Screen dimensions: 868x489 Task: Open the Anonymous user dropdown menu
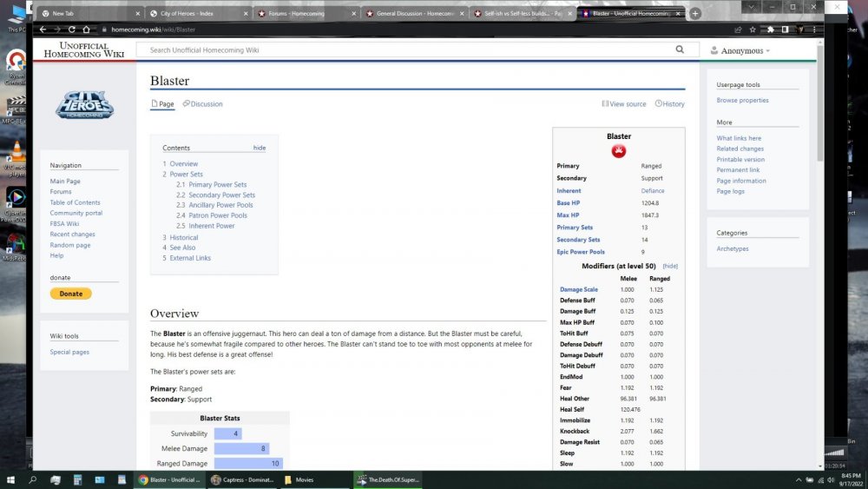(x=741, y=51)
